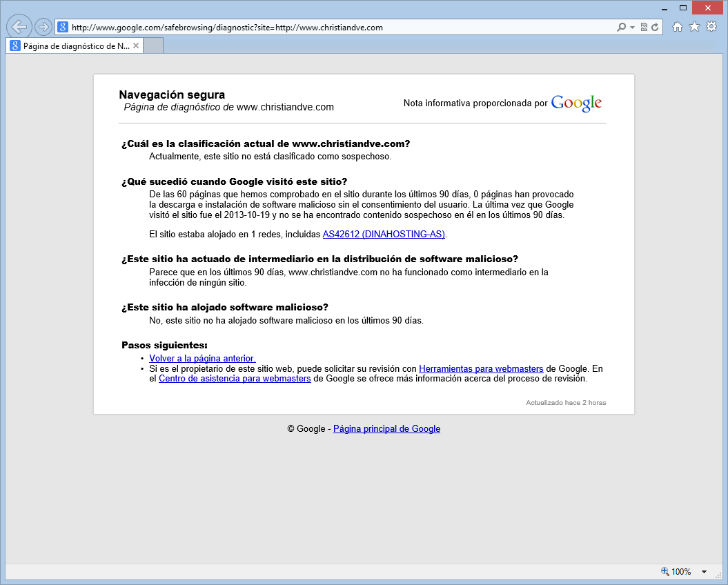
Task: Click 'No, este sitio no ha alojado software malicioso' text
Action: (x=286, y=321)
